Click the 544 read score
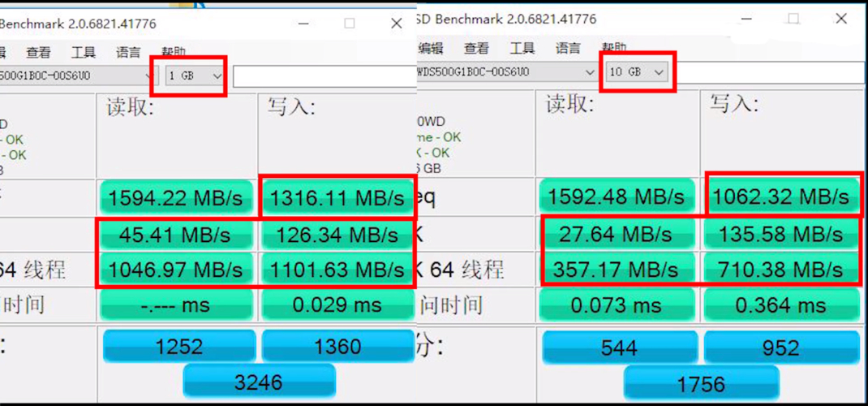This screenshot has height=406, width=868. (x=620, y=348)
